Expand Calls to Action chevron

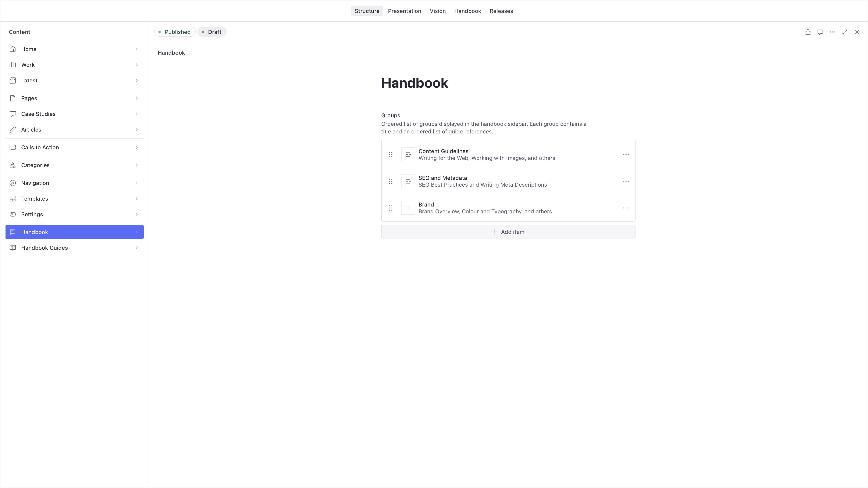[x=136, y=147]
